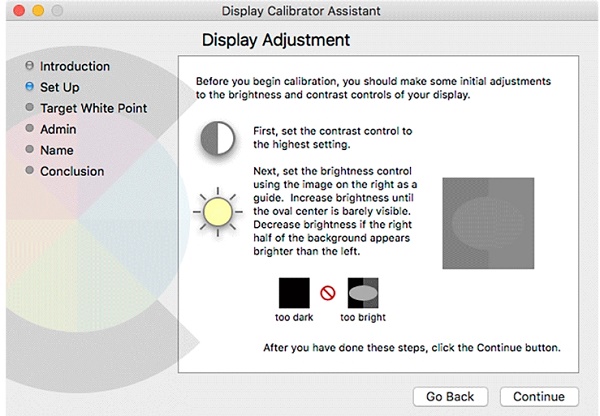Click the 'too dark' label
Screen dimensions: 600x416
294,317
